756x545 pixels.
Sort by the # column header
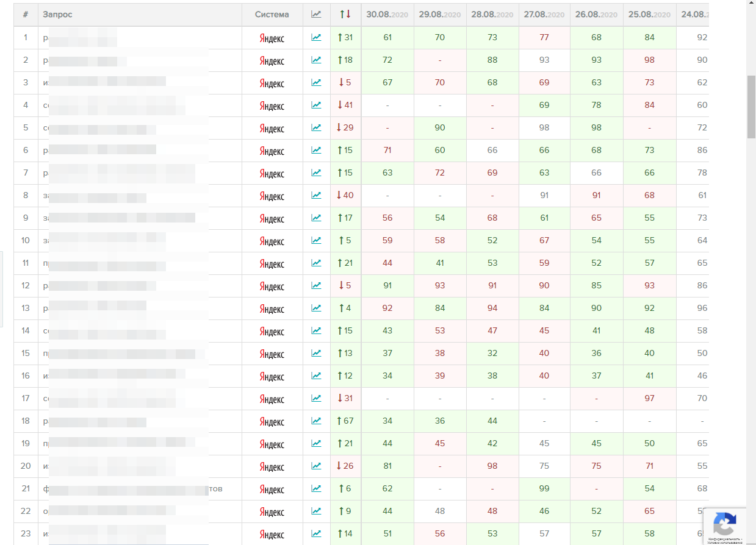pyautogui.click(x=26, y=14)
